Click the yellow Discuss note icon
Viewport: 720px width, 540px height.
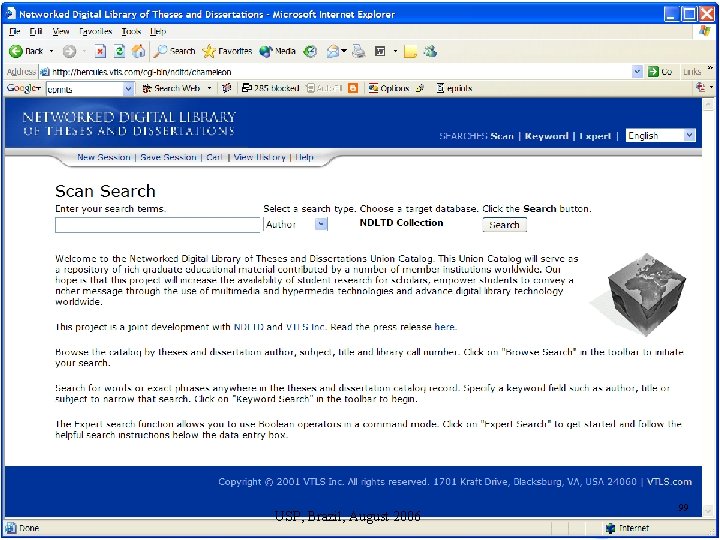click(410, 51)
